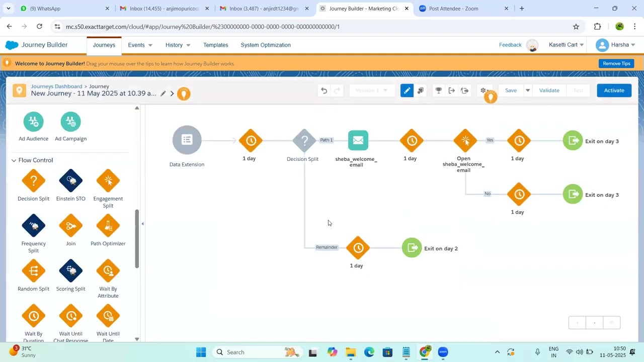
Task: Click the wait activity on the No path
Action: (519, 195)
